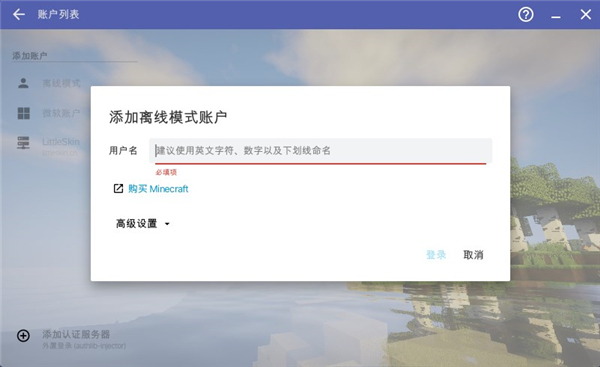Choose 微软账户 in the sidebar

point(61,113)
